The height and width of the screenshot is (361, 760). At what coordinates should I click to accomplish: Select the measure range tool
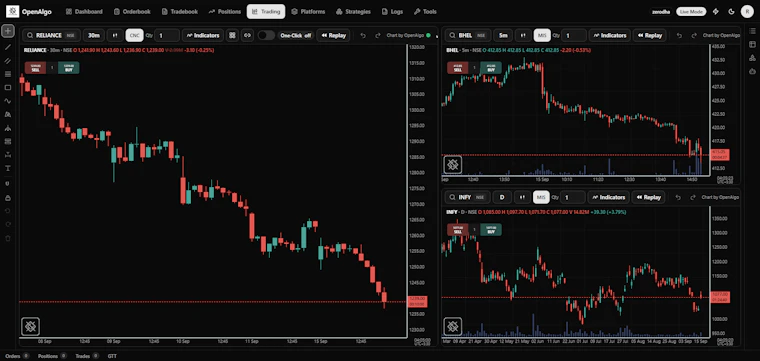(8, 155)
